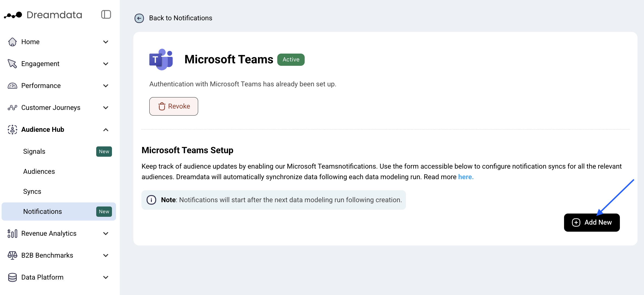
Task: Open the Engagement menu section
Action: point(59,64)
